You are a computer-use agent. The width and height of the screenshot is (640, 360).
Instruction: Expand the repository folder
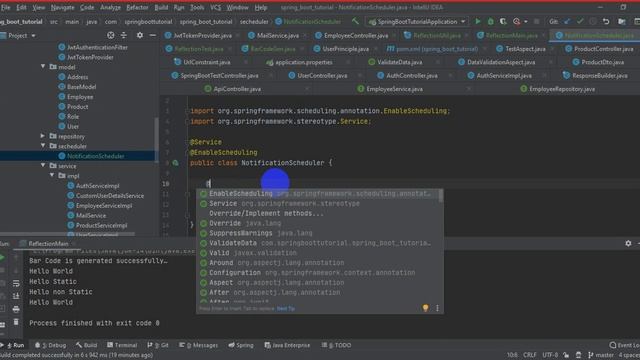pyautogui.click(x=43, y=136)
